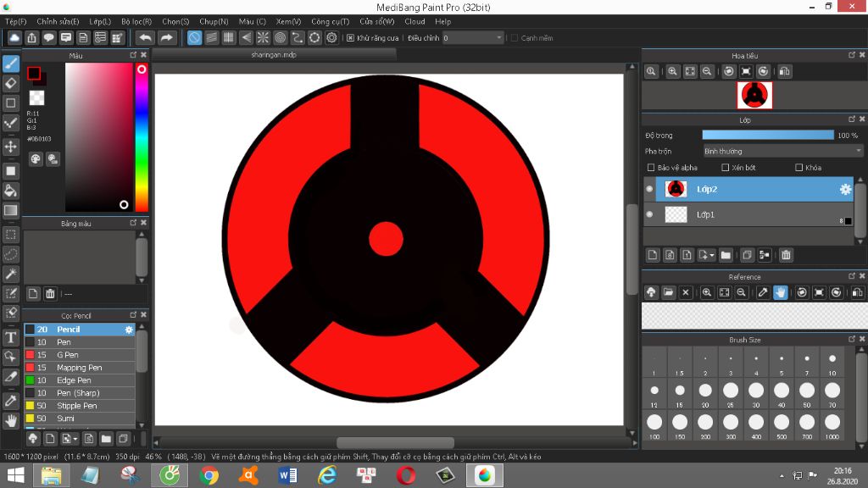Delete palette color with trash icon

tap(50, 294)
